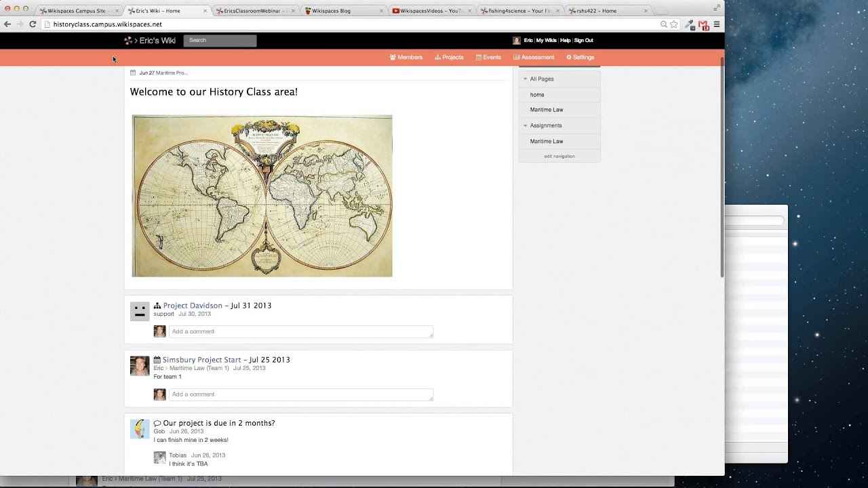868x488 pixels.
Task: Open the Chrome hamburger menu
Action: [717, 24]
